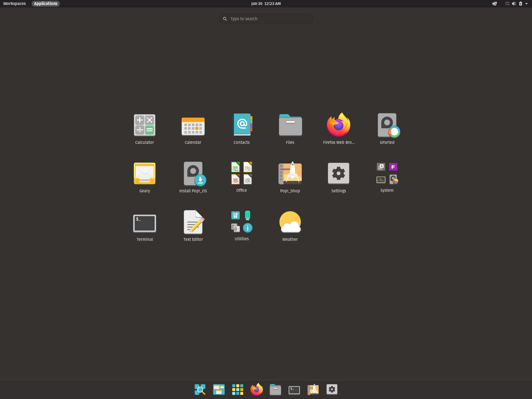Image resolution: width=532 pixels, height=399 pixels.
Task: Click the speaker/sound status icon
Action: coord(513,3)
